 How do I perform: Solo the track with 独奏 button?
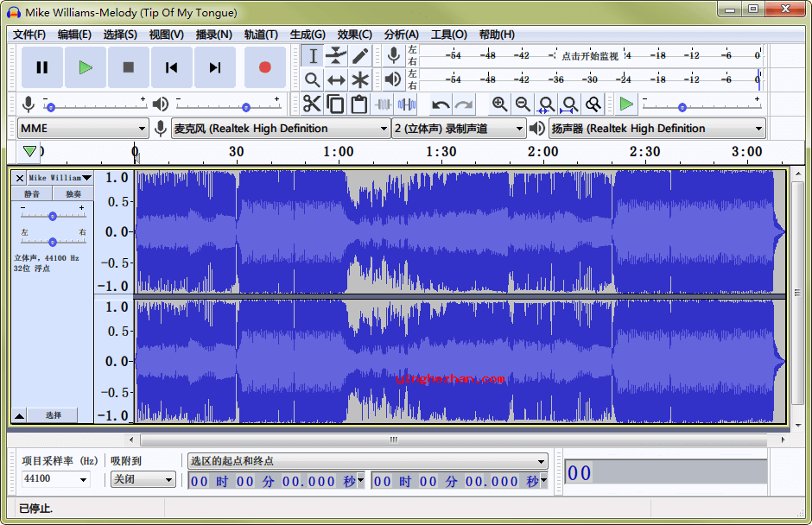(x=73, y=193)
